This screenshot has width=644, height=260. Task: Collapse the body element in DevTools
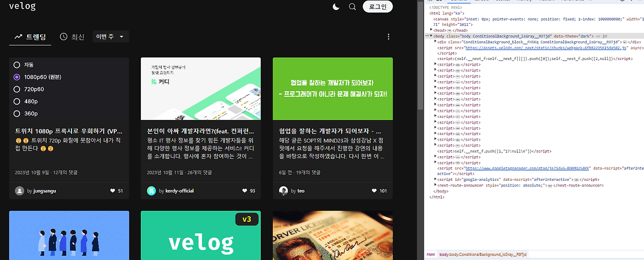coord(431,36)
